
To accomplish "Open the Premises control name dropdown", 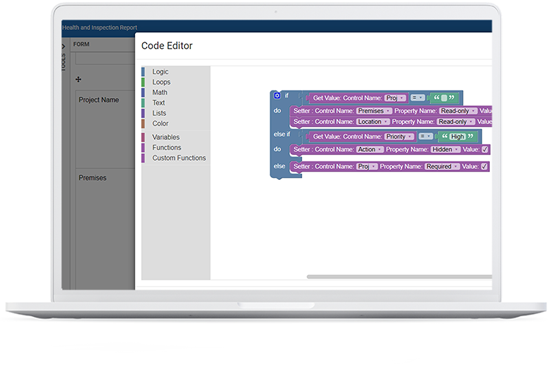I will click(374, 111).
